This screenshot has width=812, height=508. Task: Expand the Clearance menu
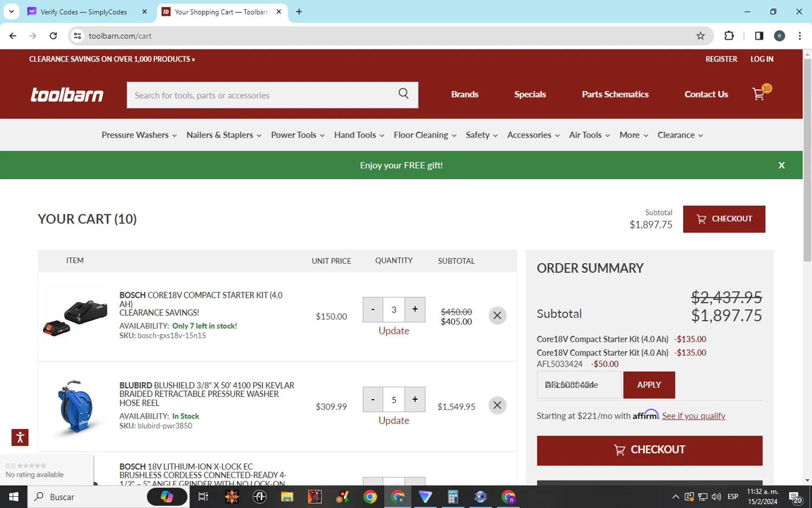coord(680,135)
